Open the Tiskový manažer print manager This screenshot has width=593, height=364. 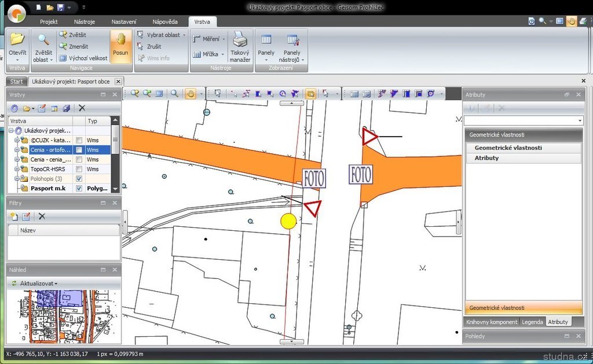pyautogui.click(x=240, y=46)
